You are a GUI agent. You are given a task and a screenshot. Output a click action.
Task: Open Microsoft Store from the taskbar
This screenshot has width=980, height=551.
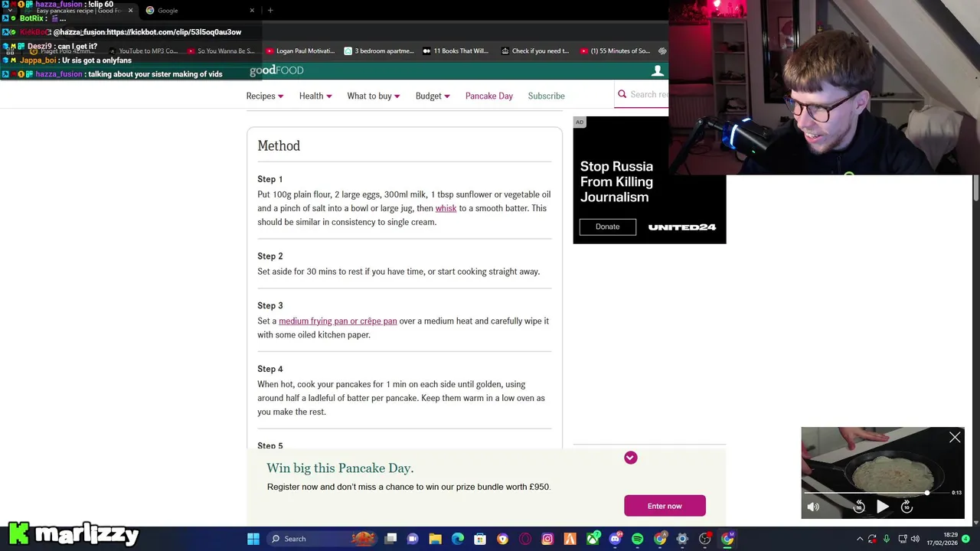coord(480,539)
